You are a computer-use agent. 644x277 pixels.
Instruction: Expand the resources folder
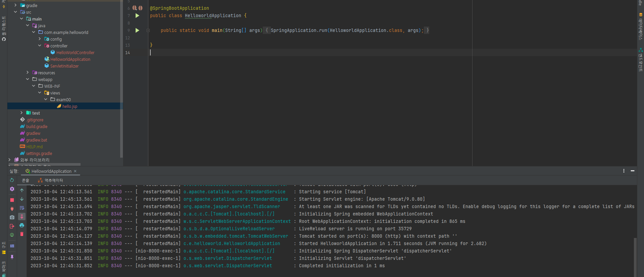[28, 73]
